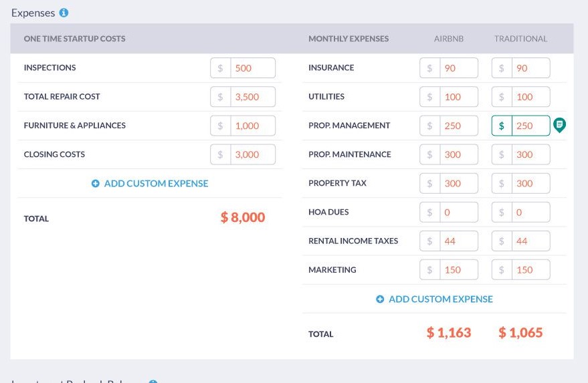Image resolution: width=588 pixels, height=383 pixels.
Task: Edit the Inspections cost field
Action: [x=252, y=68]
